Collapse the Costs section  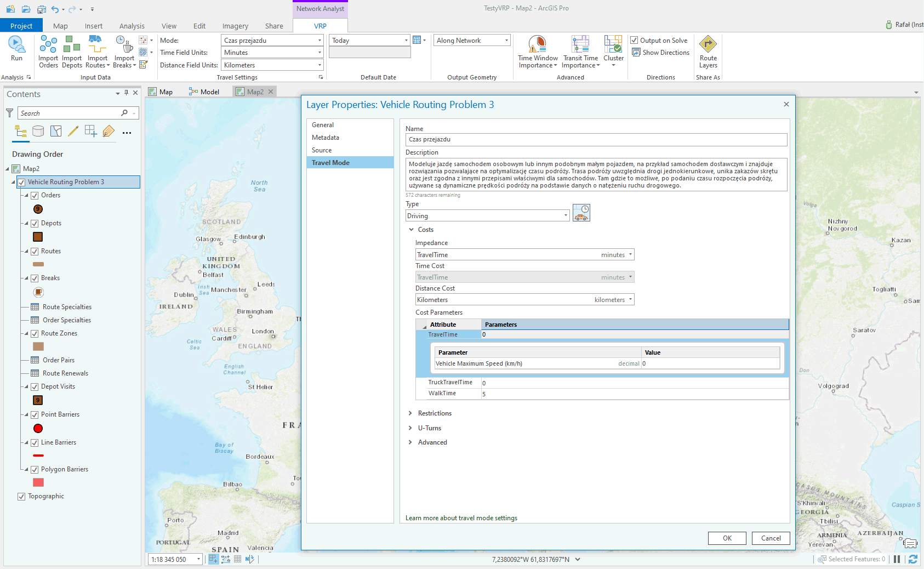pyautogui.click(x=411, y=230)
